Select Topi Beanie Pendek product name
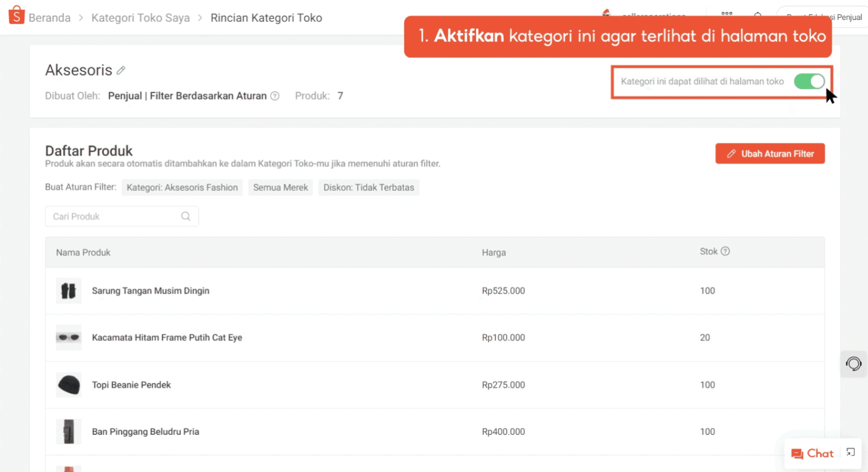 pos(131,385)
